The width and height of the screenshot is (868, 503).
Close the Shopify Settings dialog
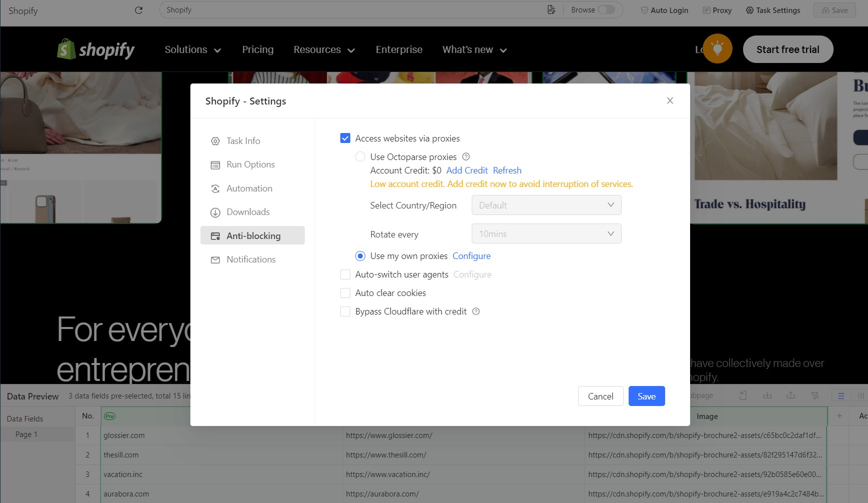670,100
